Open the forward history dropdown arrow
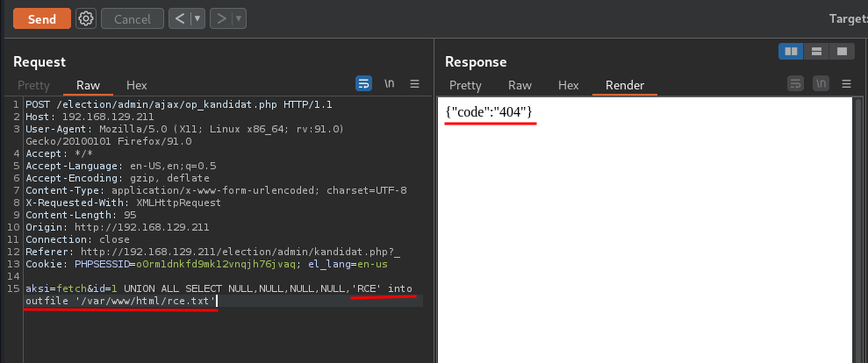Screen dimensions: 868x363 coord(239,18)
